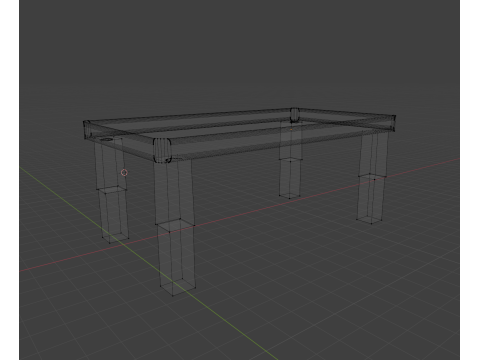Select the far-right table leg wireframe
480x360 pixels.
coord(373,178)
